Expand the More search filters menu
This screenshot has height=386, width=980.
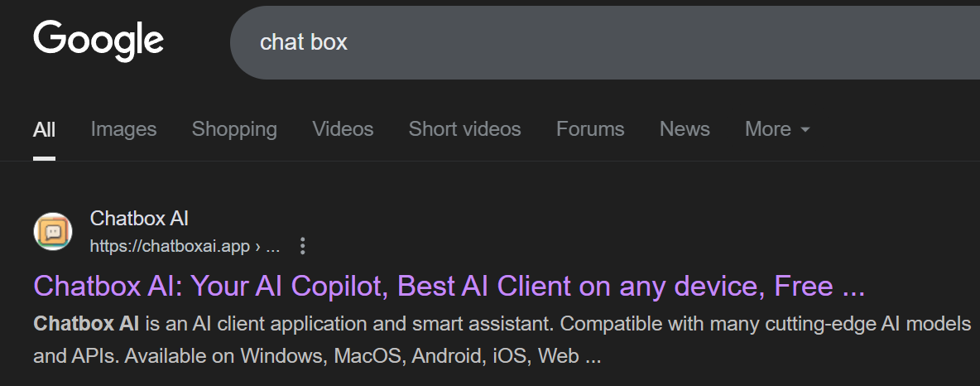pyautogui.click(x=777, y=129)
